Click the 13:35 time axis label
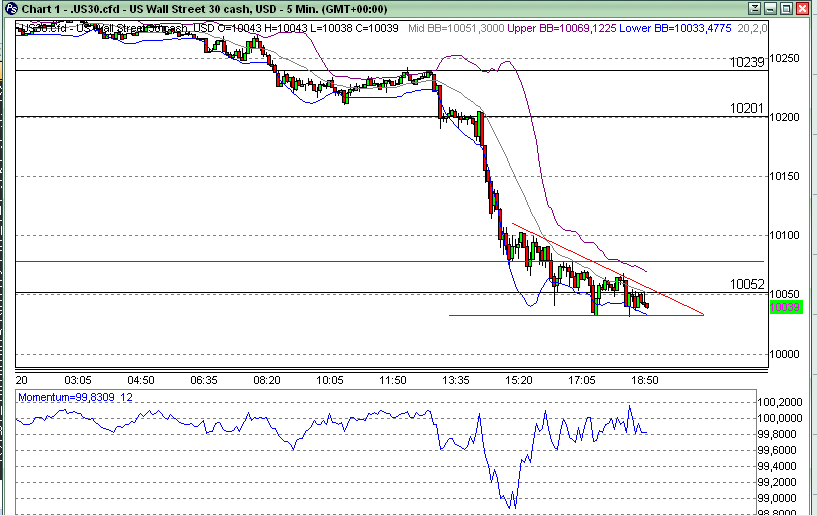The width and height of the screenshot is (817, 516). (x=455, y=380)
